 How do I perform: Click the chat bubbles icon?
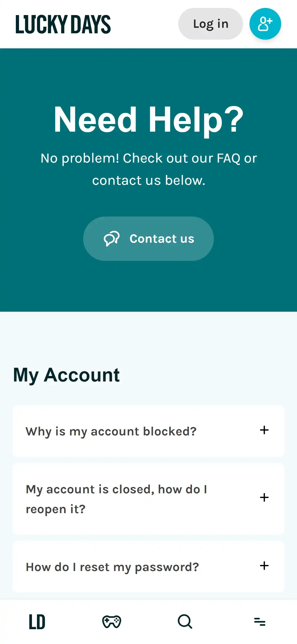pos(111,239)
